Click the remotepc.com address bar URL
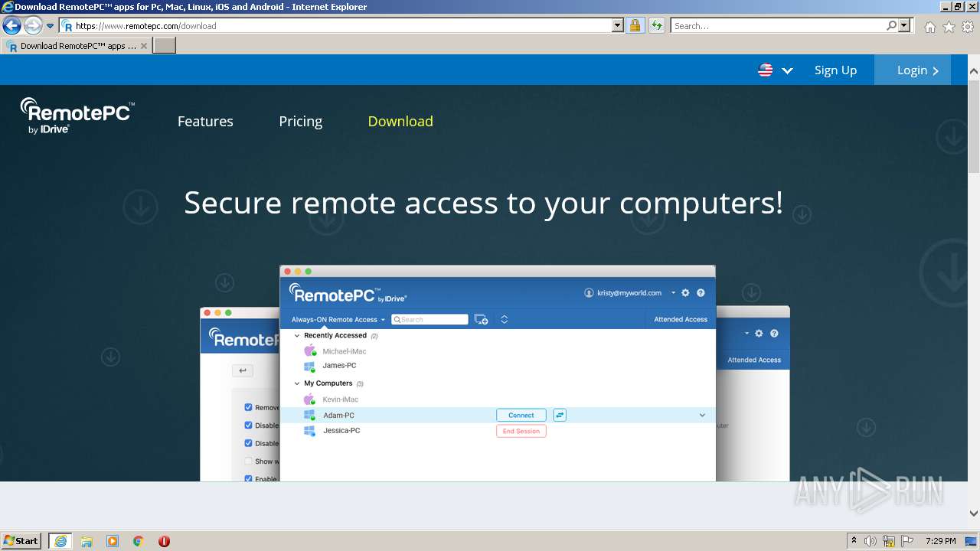The height and width of the screenshot is (551, 980). point(145,26)
